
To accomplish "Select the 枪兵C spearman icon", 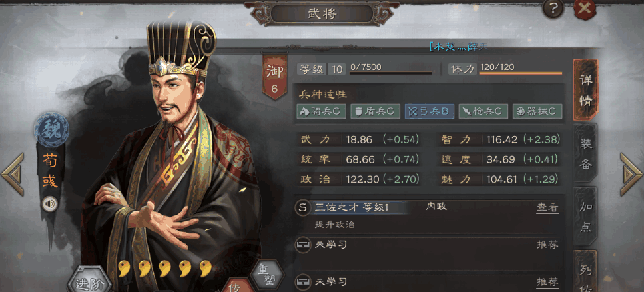I will click(x=483, y=111).
